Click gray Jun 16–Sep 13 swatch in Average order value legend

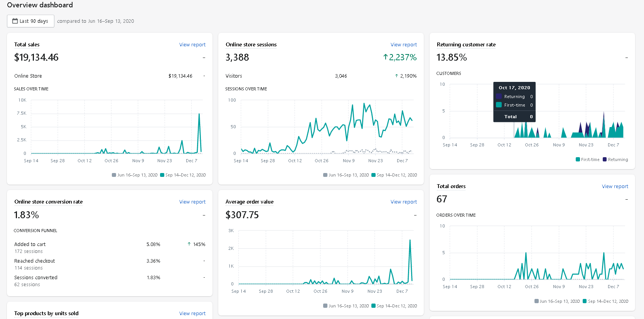pos(325,306)
